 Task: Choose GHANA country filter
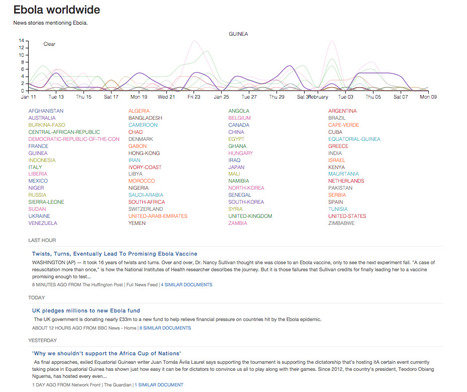237,146
